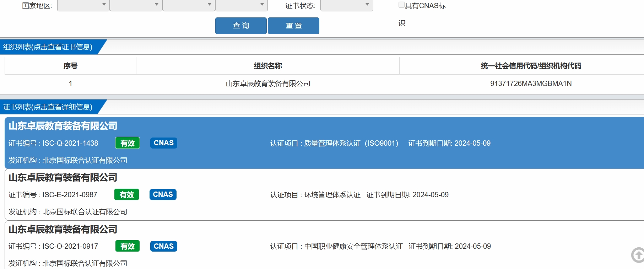Viewport: 644px width, 269px height.
Task: Click 中国职业健康安全管理体系认证 project text
Action: (353, 246)
